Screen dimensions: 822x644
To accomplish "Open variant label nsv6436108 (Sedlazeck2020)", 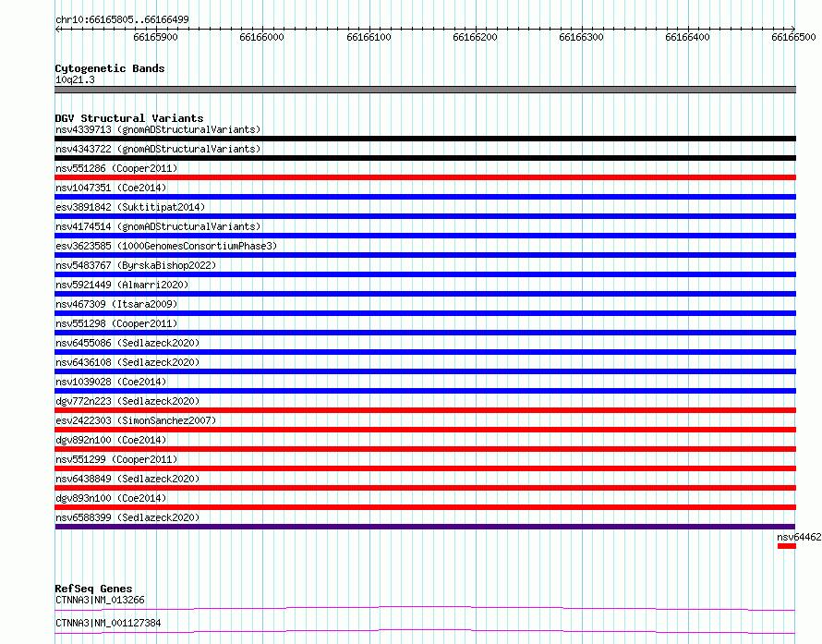I will [x=127, y=362].
